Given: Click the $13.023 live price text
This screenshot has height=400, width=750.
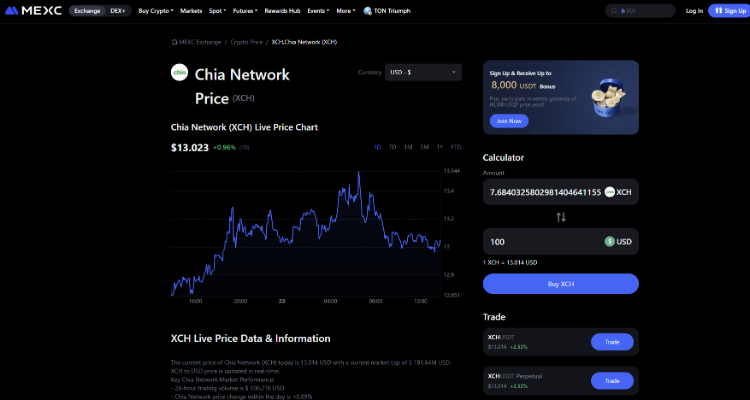Looking at the screenshot, I should tap(190, 147).
